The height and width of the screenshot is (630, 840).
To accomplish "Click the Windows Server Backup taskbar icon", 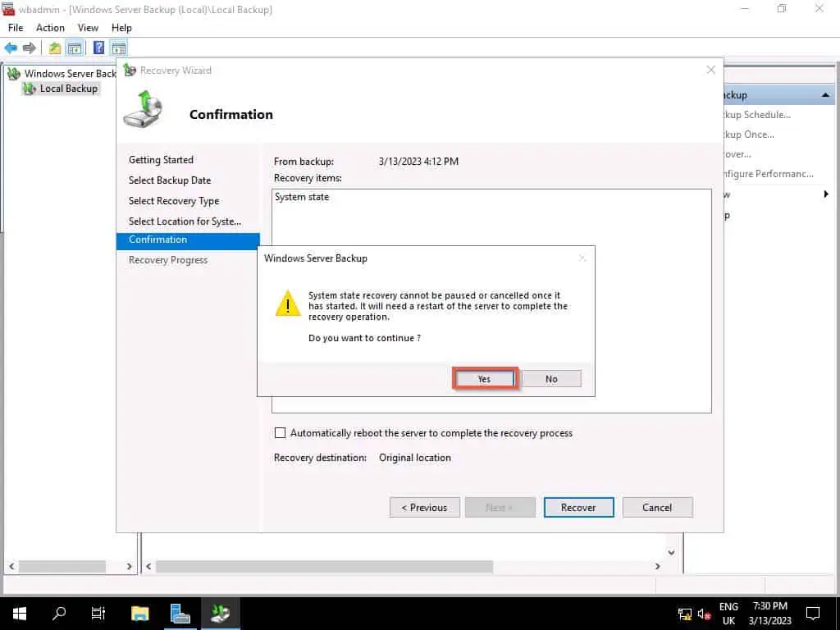I will [220, 614].
